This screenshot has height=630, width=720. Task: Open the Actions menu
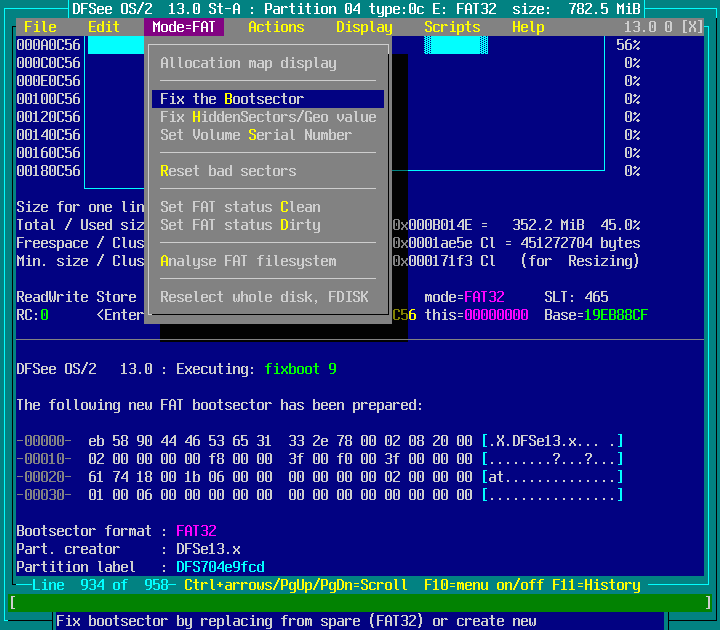pyautogui.click(x=276, y=27)
